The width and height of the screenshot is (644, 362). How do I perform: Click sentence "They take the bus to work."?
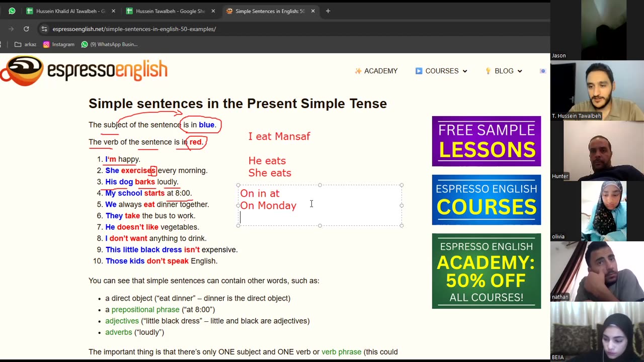(x=150, y=216)
